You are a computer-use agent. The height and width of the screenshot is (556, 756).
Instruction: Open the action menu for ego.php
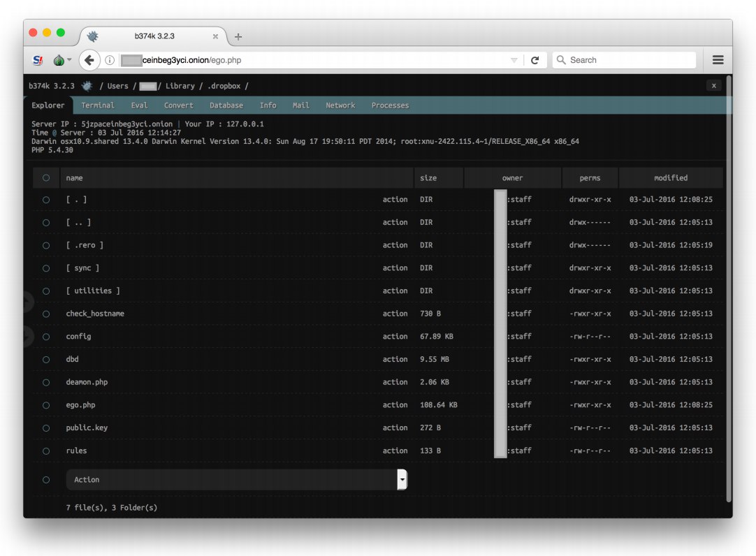[395, 405]
